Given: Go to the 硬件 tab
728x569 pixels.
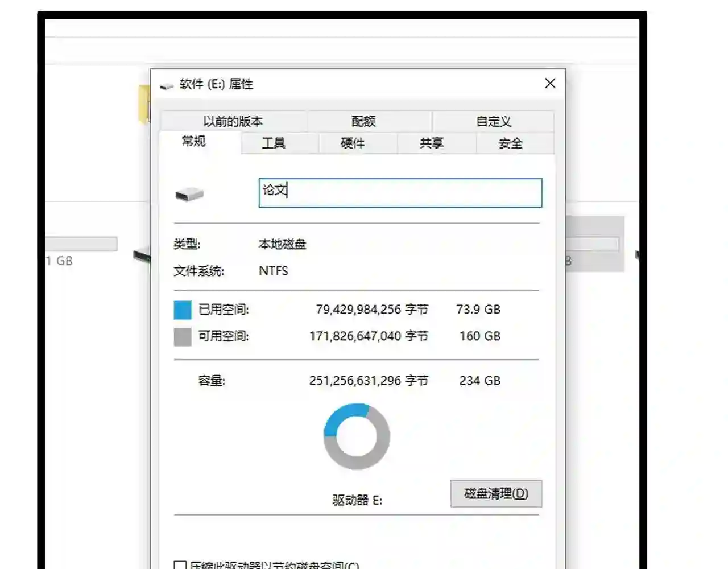Looking at the screenshot, I should pyautogui.click(x=353, y=143).
